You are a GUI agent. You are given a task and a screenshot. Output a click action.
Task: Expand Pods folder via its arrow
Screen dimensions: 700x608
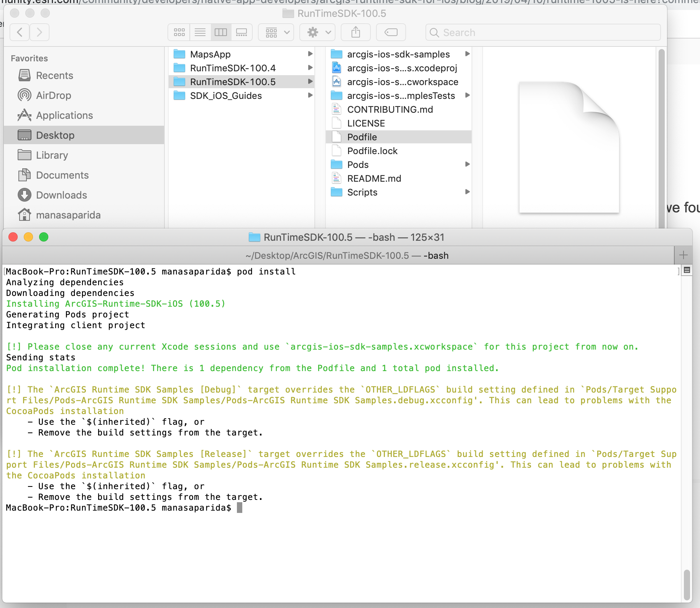(x=467, y=164)
